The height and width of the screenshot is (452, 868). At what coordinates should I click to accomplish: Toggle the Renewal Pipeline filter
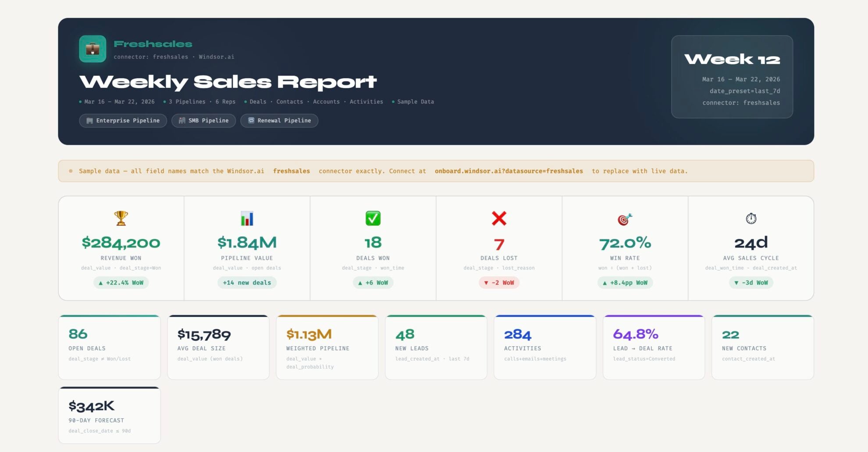coord(279,120)
